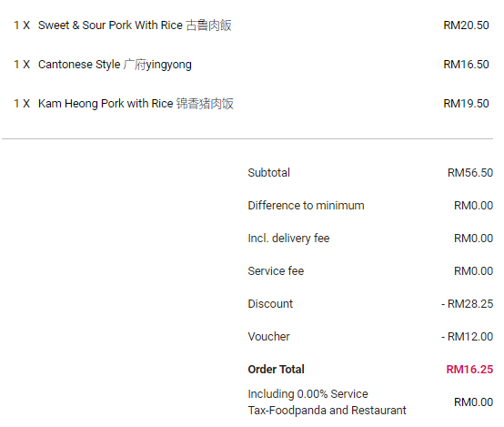Click the RM19.50 item price
Viewport: 504px width, 427px height.
pos(466,104)
